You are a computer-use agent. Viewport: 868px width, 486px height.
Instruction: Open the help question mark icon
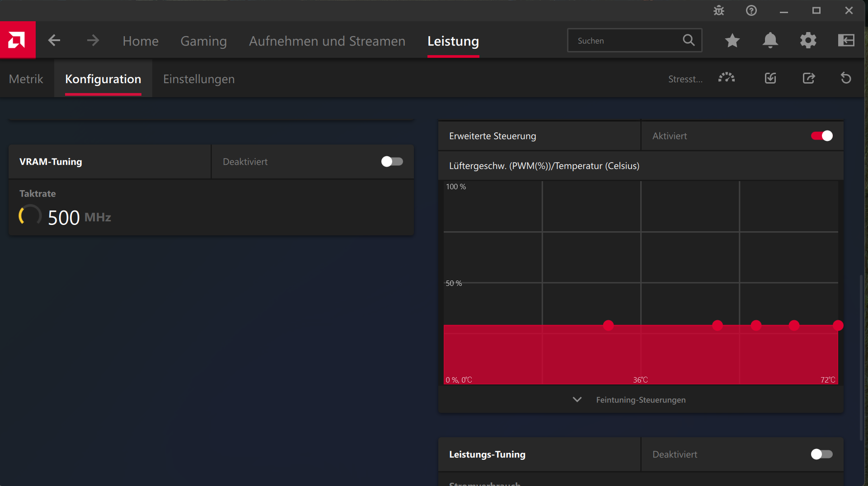(751, 10)
